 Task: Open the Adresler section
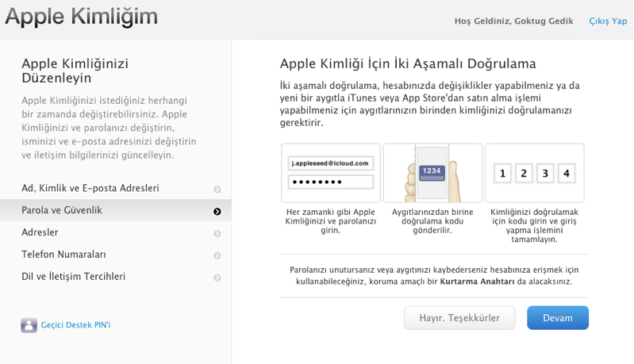point(40,233)
